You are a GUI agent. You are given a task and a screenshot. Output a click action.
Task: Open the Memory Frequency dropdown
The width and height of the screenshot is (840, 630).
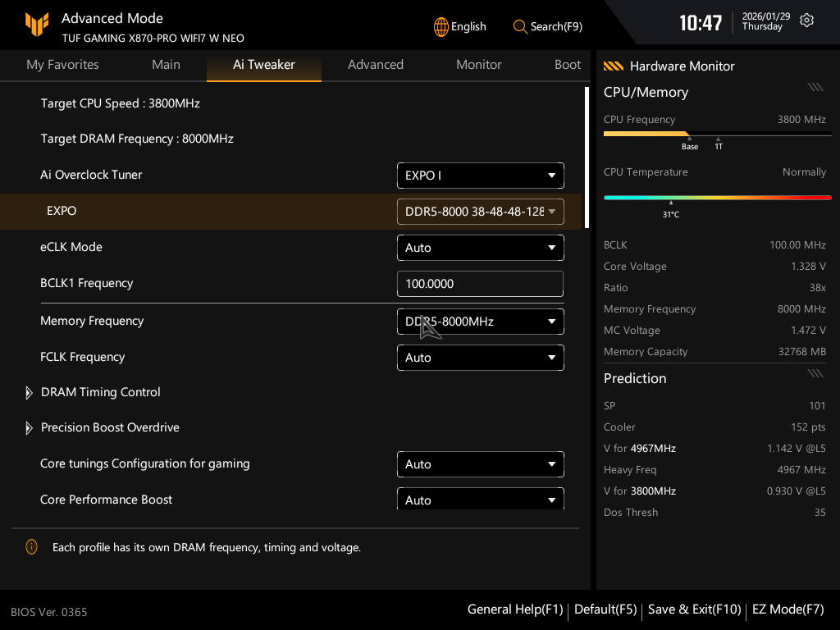[480, 322]
